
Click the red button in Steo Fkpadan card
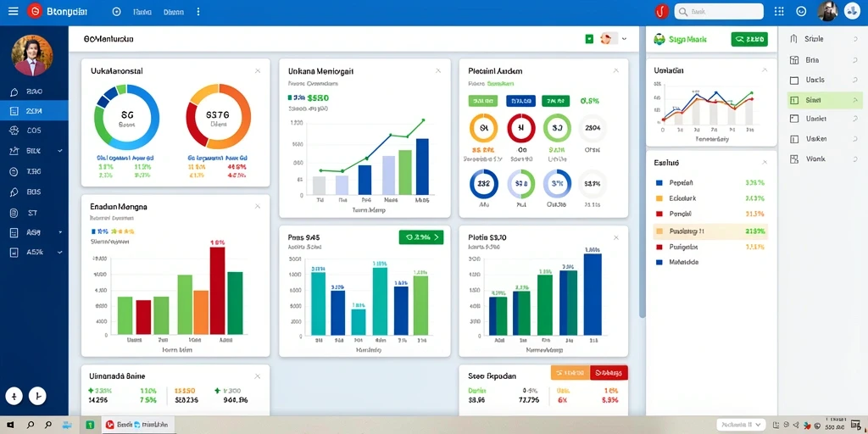pos(609,373)
